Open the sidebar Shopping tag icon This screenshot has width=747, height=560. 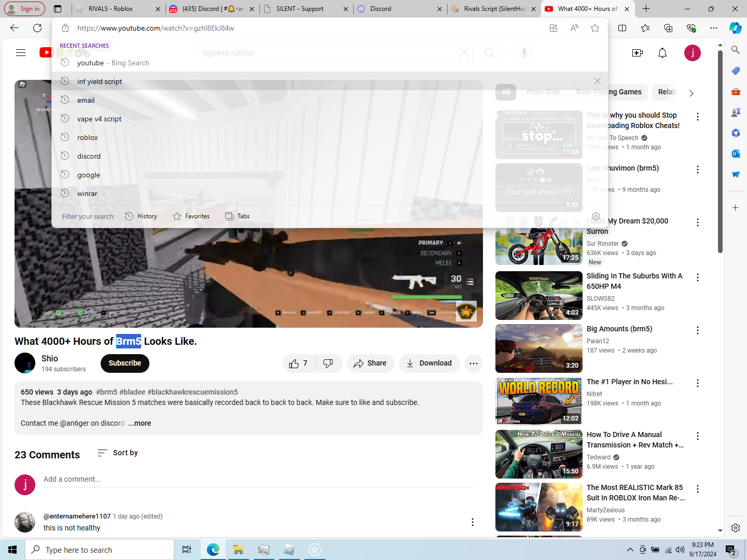[x=736, y=71]
